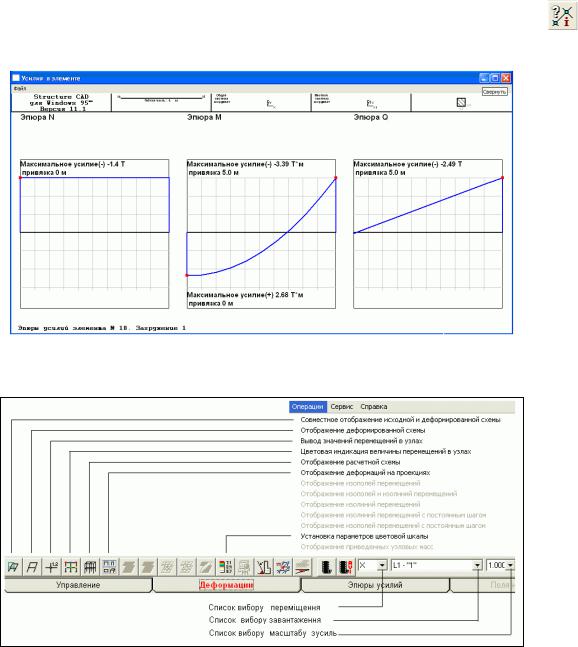Click the Эпюра N diagram plot
The width and height of the screenshot is (578, 647).
(94, 234)
